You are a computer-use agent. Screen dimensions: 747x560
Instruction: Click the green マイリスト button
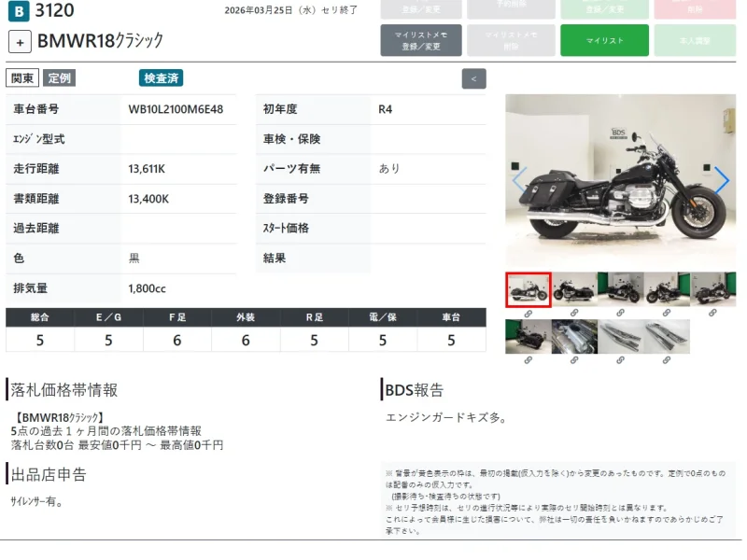[604, 40]
